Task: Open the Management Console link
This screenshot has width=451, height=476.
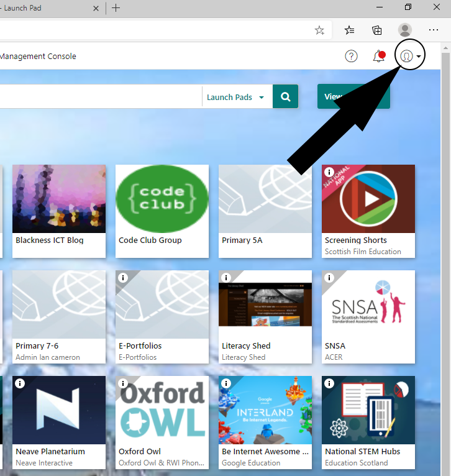Action: tap(38, 56)
